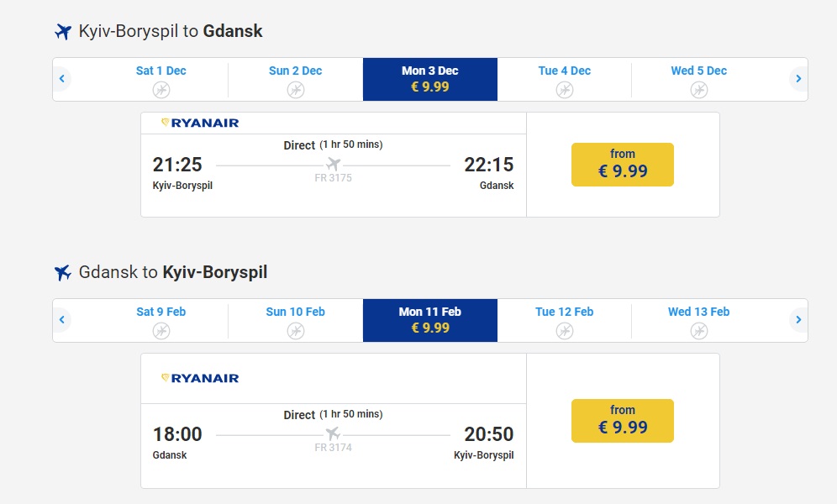Screen dimensions: 837x504
Task: Click the outbound flight plane icon beside Kyiv-Boryspil
Action: point(63,32)
